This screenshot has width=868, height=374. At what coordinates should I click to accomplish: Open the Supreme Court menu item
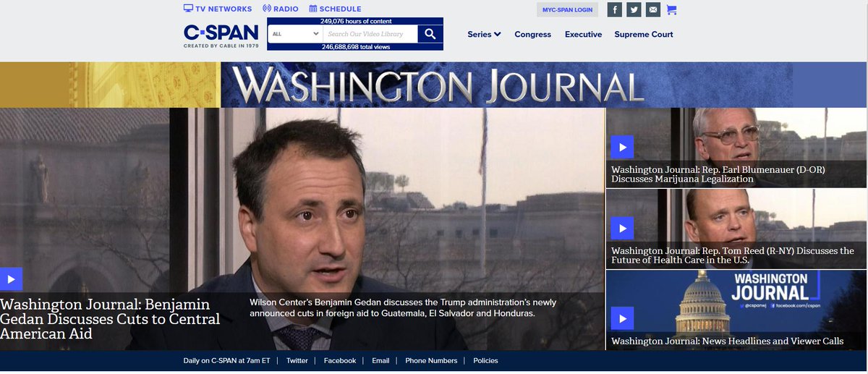[x=644, y=34]
